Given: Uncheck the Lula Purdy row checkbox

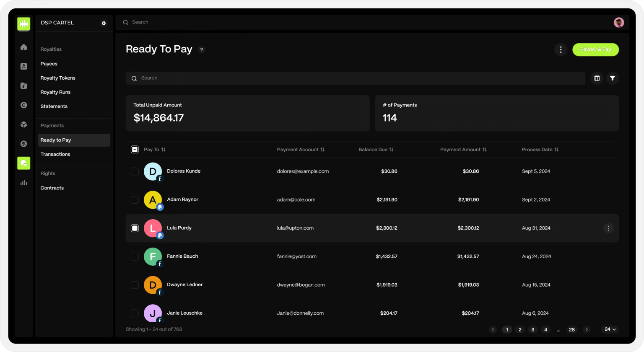Looking at the screenshot, I should pyautogui.click(x=135, y=228).
